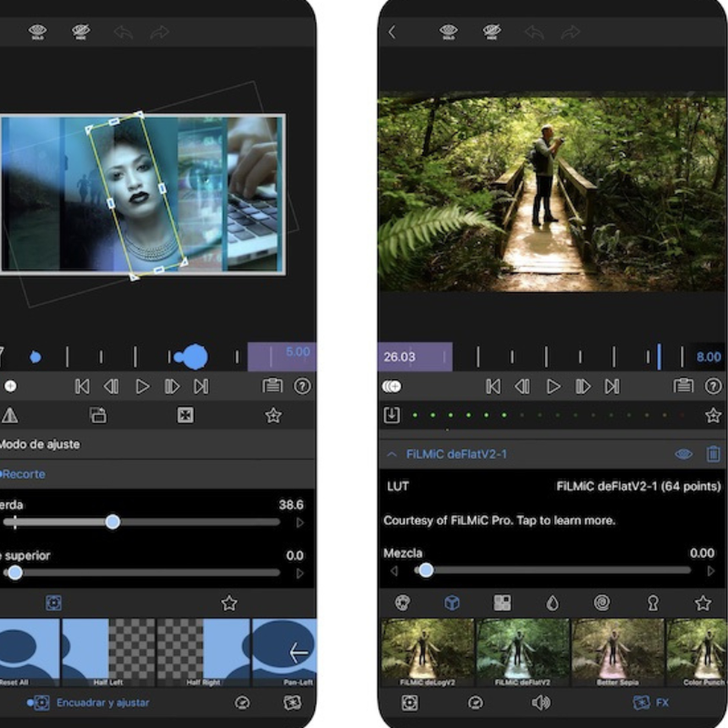This screenshot has width=728, height=728.
Task: Select the water drop blur effects category
Action: tap(552, 603)
